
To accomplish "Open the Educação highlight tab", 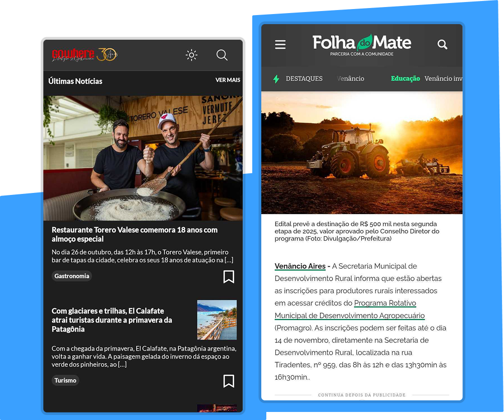I will (x=406, y=78).
